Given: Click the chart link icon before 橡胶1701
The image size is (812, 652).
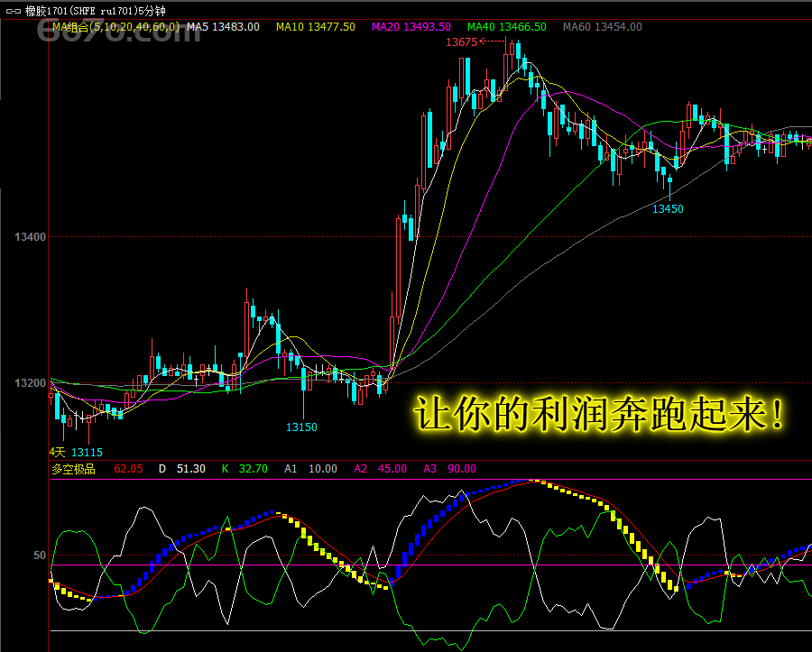Looking at the screenshot, I should (13, 12).
